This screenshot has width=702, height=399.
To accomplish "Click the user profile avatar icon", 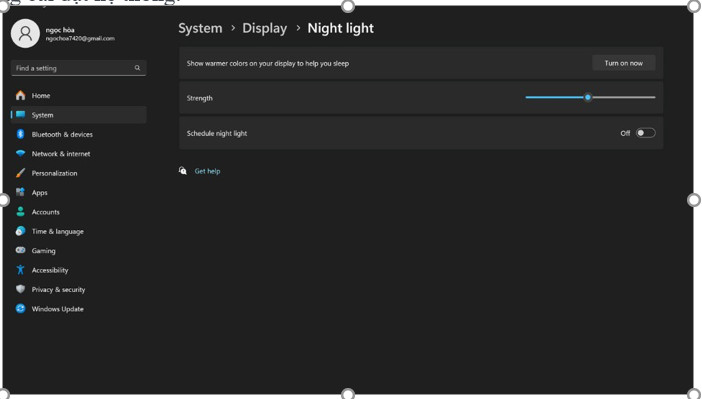I will pyautogui.click(x=26, y=34).
